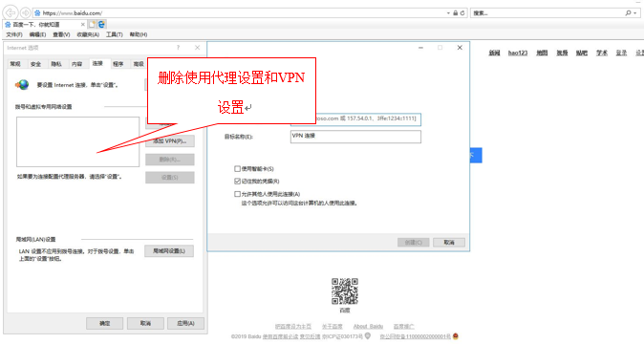Open the 帮助(H) menu

[x=139, y=34]
